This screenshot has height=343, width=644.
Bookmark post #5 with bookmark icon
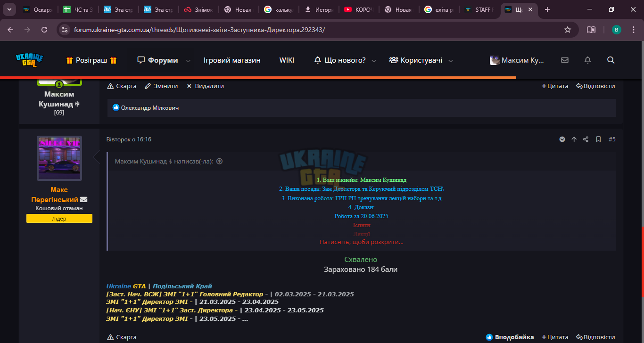coord(598,139)
